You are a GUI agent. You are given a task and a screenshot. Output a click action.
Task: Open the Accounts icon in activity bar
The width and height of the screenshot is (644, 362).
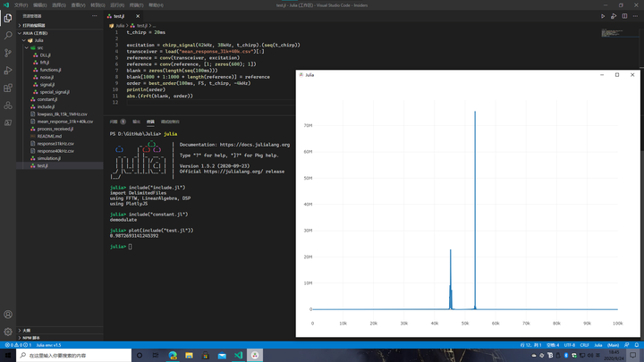point(8,315)
